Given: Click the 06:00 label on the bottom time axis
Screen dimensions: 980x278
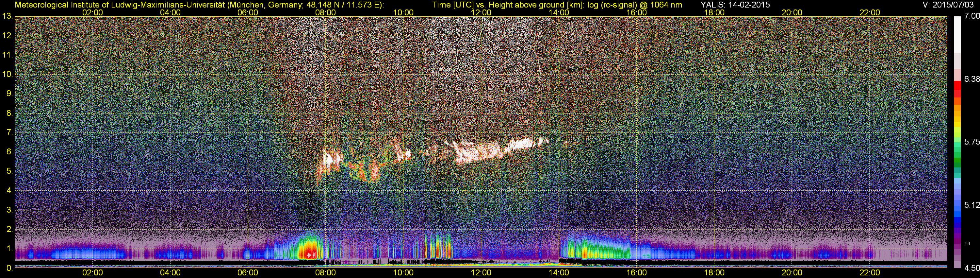Looking at the screenshot, I should 248,273.
